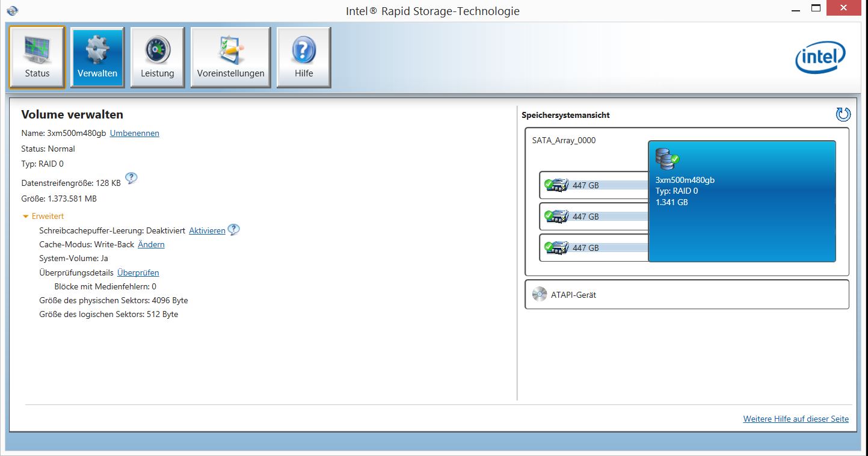Select the third 447 GB disk
The height and width of the screenshot is (456, 868).
tap(585, 248)
